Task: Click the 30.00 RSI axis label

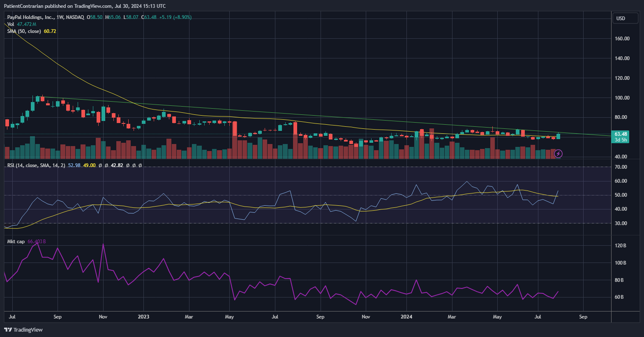Action: click(621, 223)
